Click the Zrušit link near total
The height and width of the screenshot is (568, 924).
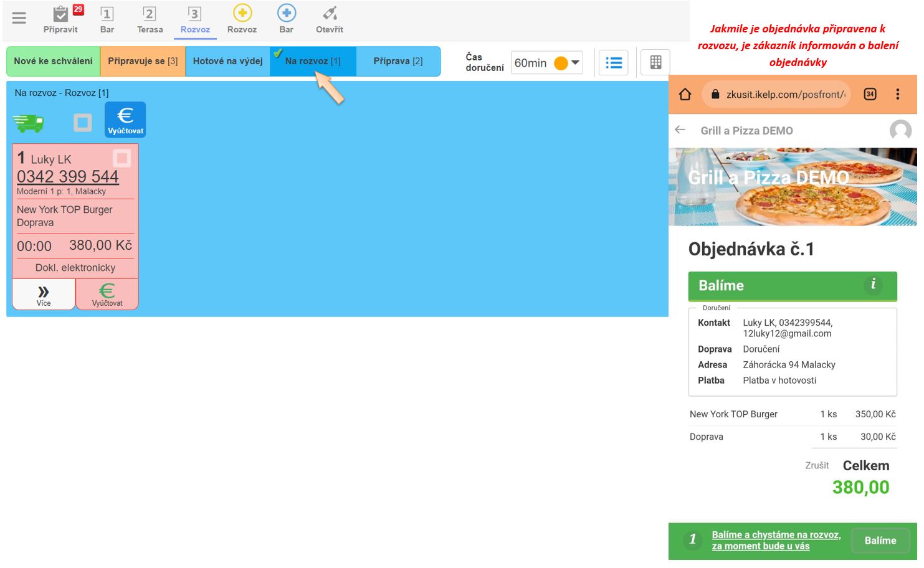(816, 465)
